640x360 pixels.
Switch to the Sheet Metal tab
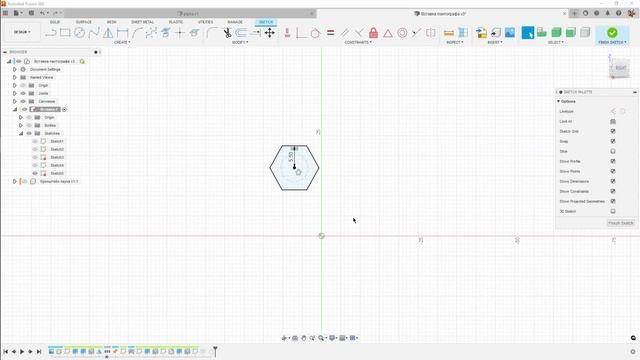click(142, 22)
